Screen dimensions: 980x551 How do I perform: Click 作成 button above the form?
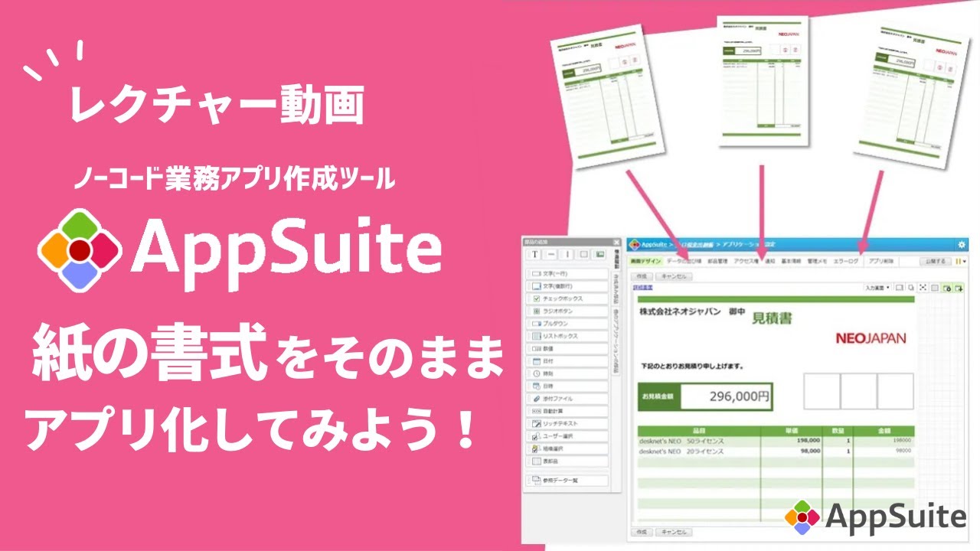click(640, 276)
